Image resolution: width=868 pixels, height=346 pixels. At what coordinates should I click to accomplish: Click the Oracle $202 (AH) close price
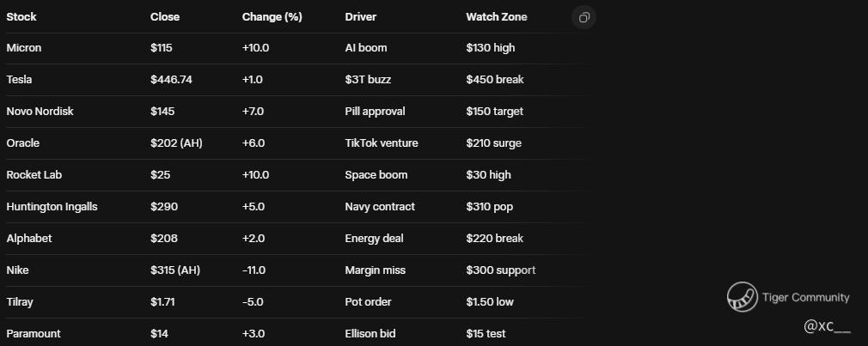pos(176,143)
